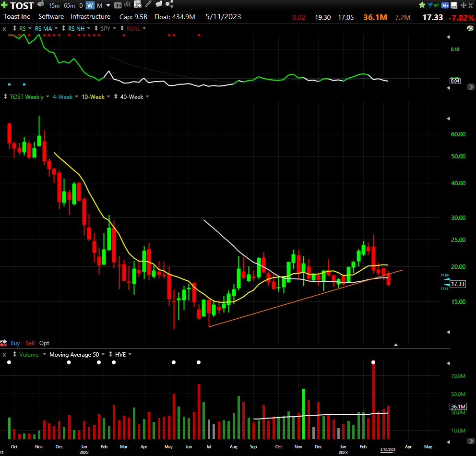Screen dimensions: 476x456
Task: Click the 17.33 current price label
Action: (458, 284)
